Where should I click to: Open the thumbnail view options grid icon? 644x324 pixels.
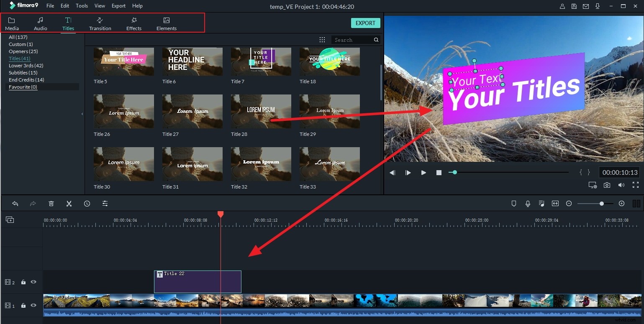[322, 39]
